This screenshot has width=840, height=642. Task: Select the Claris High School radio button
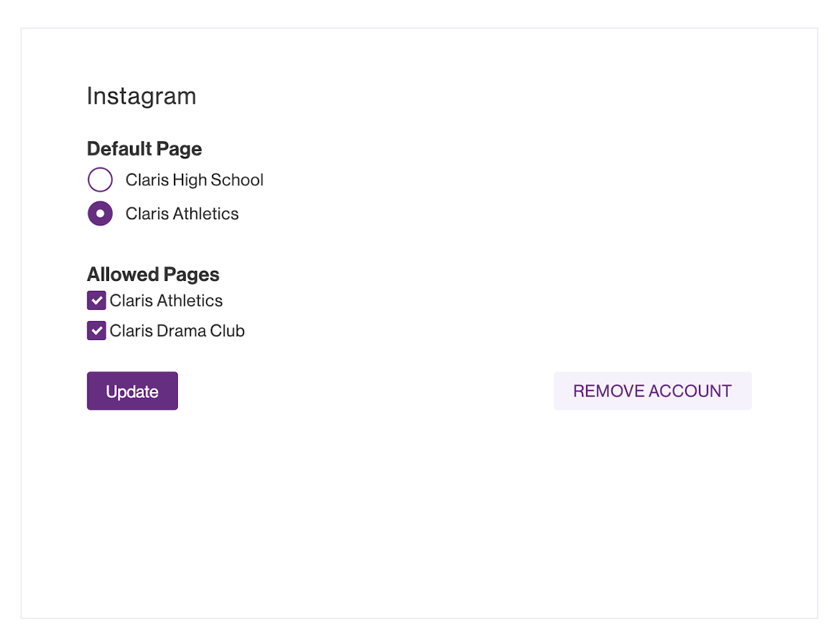100,179
